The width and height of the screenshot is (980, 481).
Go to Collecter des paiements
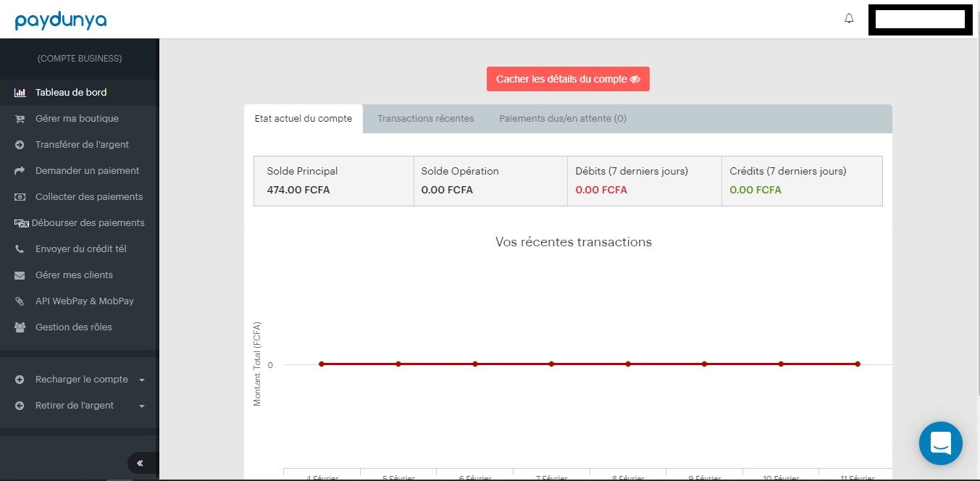click(x=89, y=197)
